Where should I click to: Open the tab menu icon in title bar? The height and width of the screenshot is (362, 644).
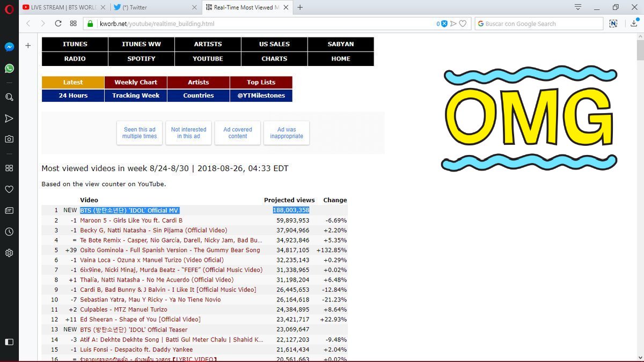coord(578,7)
